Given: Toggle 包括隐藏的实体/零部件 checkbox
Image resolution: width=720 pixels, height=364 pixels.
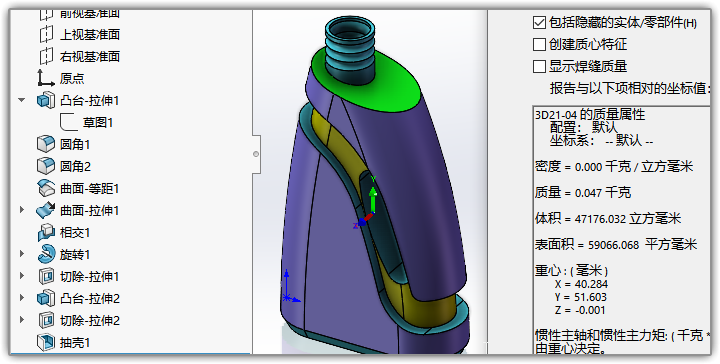Looking at the screenshot, I should 539,22.
